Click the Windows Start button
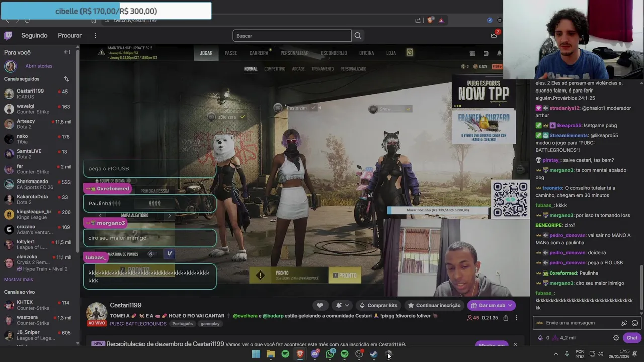 256,354
